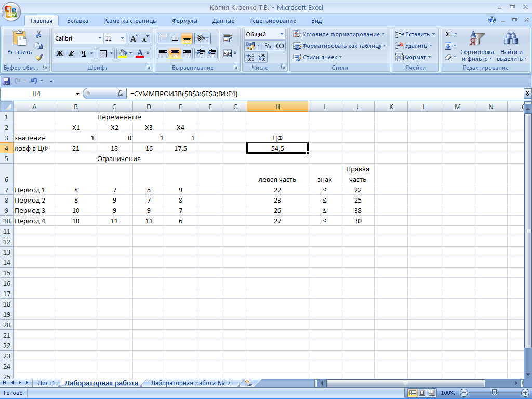
Task: Open the number format dropdown Общий
Action: pyautogui.click(x=282, y=34)
